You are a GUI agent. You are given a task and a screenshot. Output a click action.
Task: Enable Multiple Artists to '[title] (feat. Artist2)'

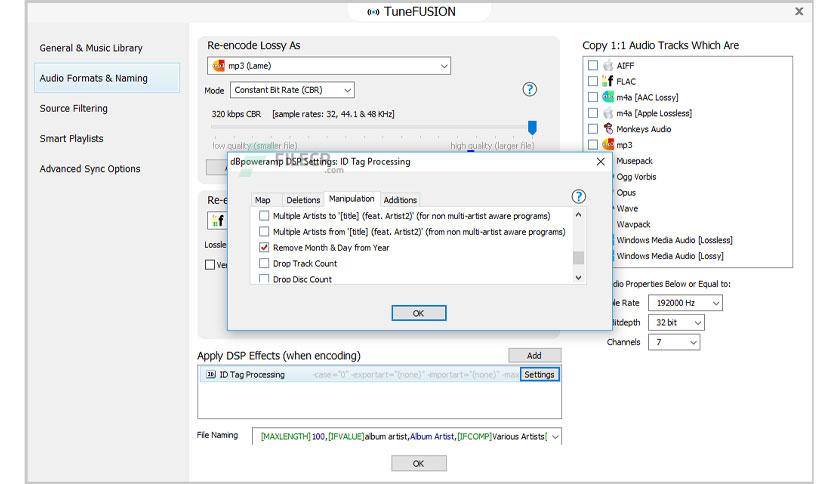coord(264,216)
